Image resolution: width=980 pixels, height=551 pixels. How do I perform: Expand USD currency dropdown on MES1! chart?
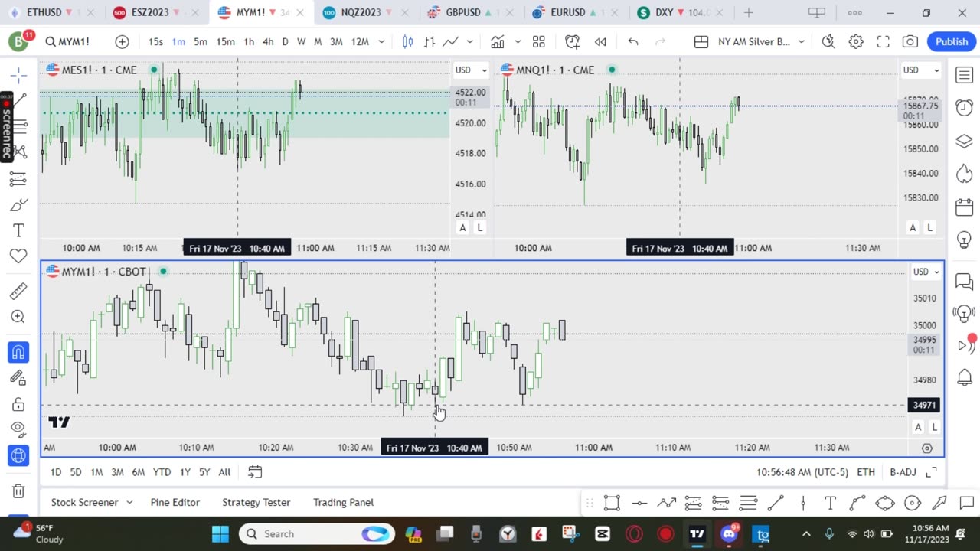[471, 70]
